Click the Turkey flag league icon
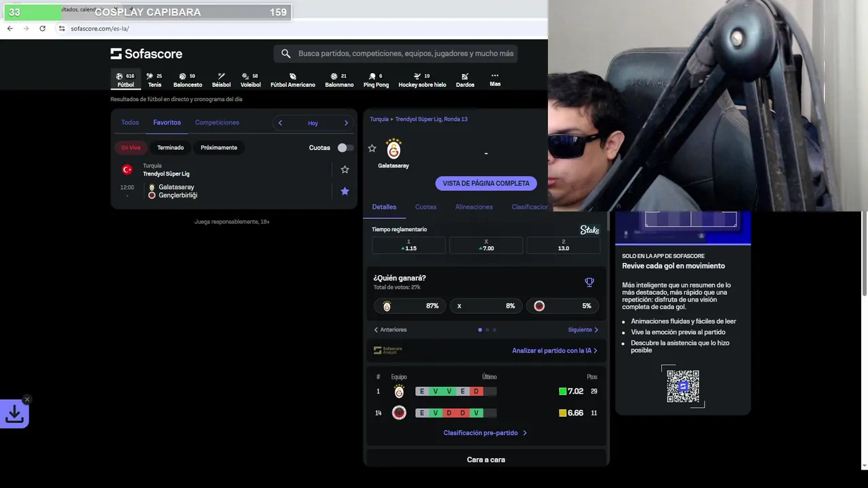Viewport: 868px width, 488px height. (127, 169)
